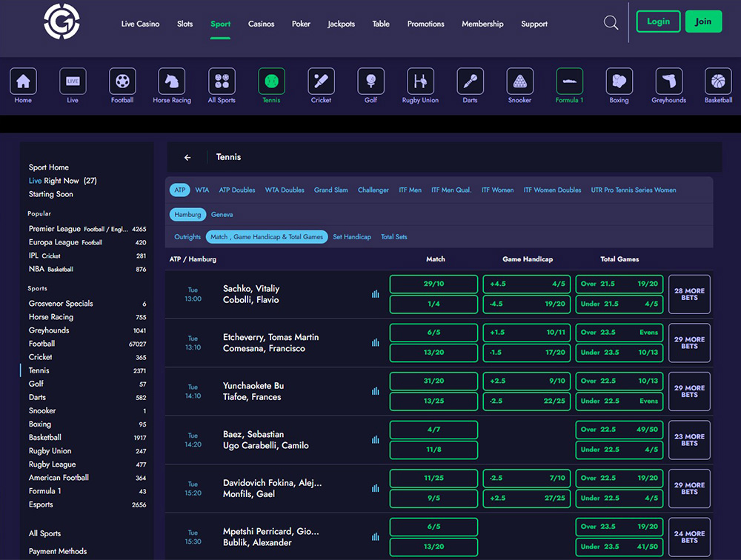The image size is (741, 560).
Task: Click the Join button
Action: [703, 21]
